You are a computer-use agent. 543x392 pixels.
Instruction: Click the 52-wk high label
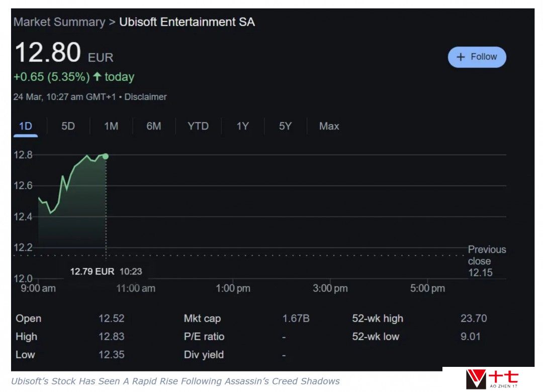pyautogui.click(x=378, y=319)
